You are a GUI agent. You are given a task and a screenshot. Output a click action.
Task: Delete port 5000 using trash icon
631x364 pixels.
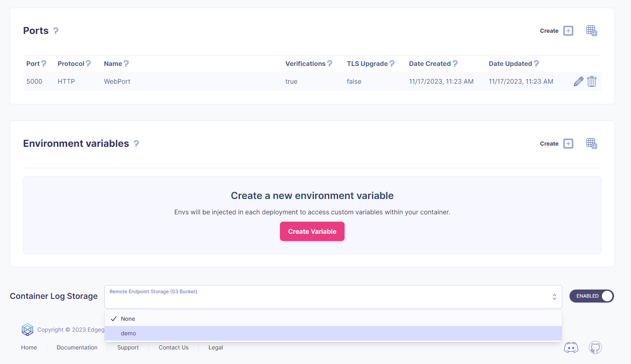click(x=592, y=81)
